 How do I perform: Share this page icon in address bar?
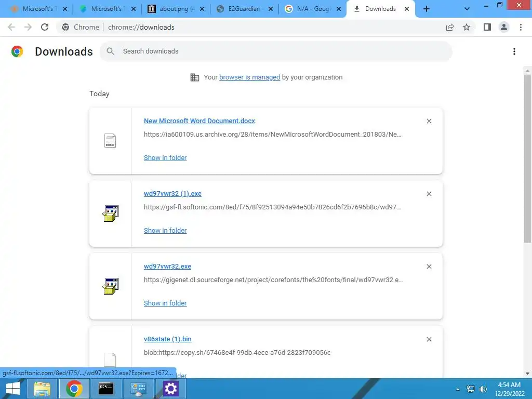click(450, 27)
